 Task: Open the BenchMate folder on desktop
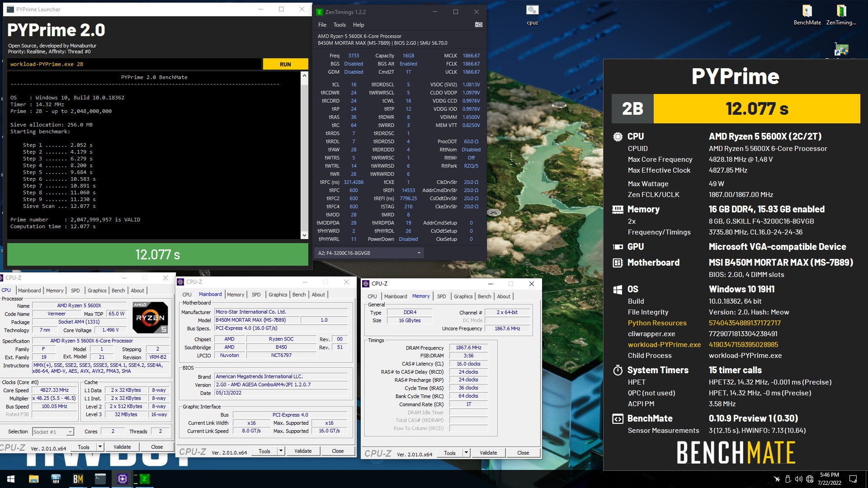(807, 15)
